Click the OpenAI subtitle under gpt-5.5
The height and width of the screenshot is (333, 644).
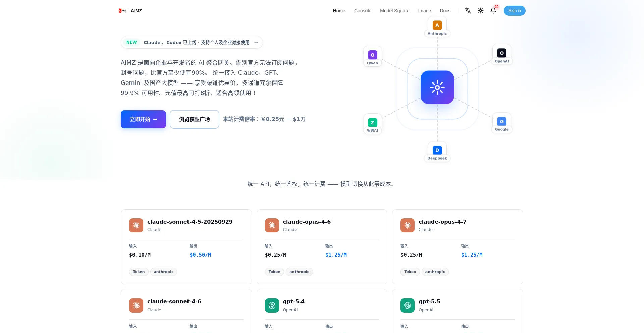pos(426,310)
